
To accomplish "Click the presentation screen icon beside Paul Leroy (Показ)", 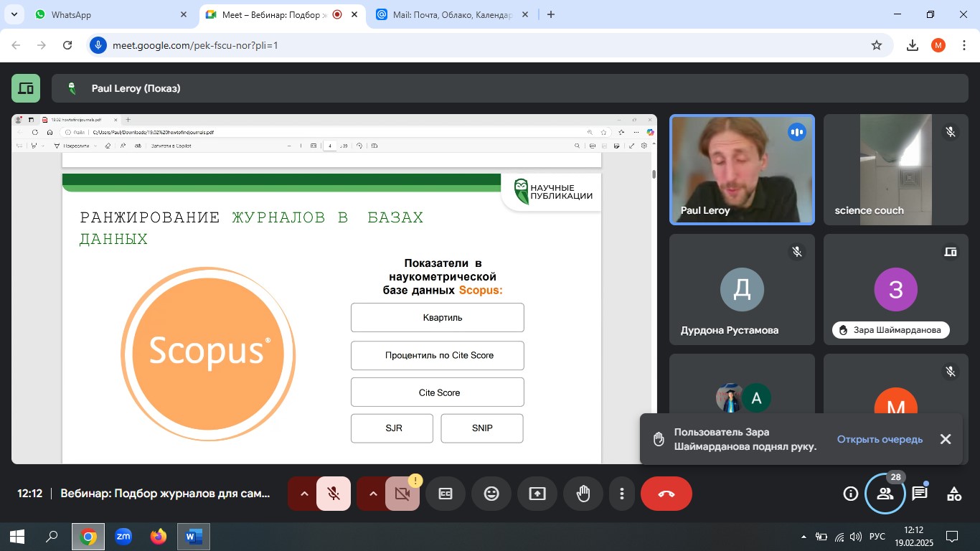I will pos(26,88).
